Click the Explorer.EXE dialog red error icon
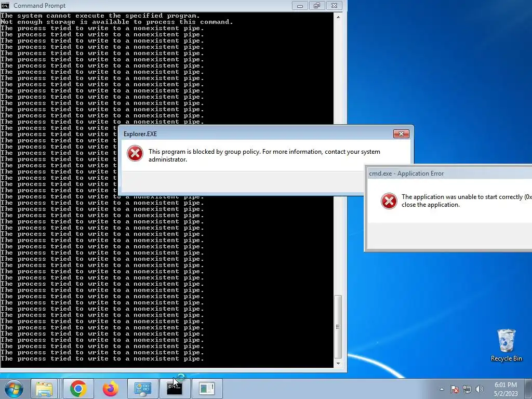The image size is (532, 399). tap(135, 153)
